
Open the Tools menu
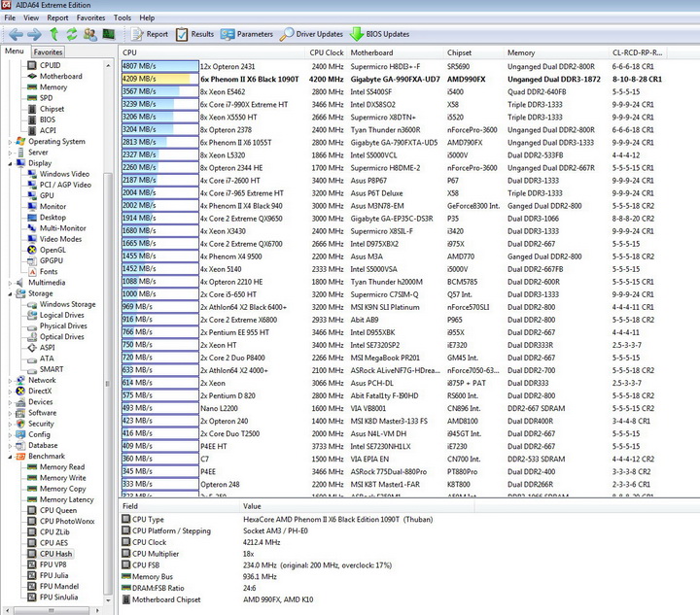(x=122, y=17)
